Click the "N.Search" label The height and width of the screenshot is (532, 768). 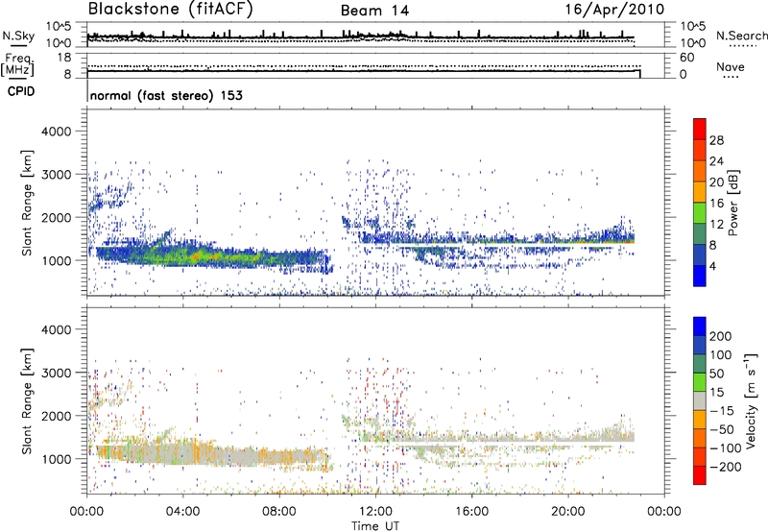pyautogui.click(x=741, y=36)
